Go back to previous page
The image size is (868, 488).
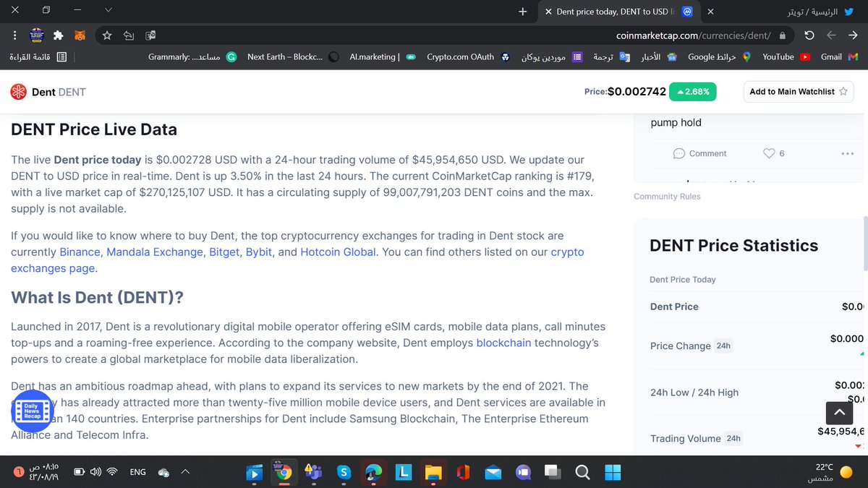853,35
